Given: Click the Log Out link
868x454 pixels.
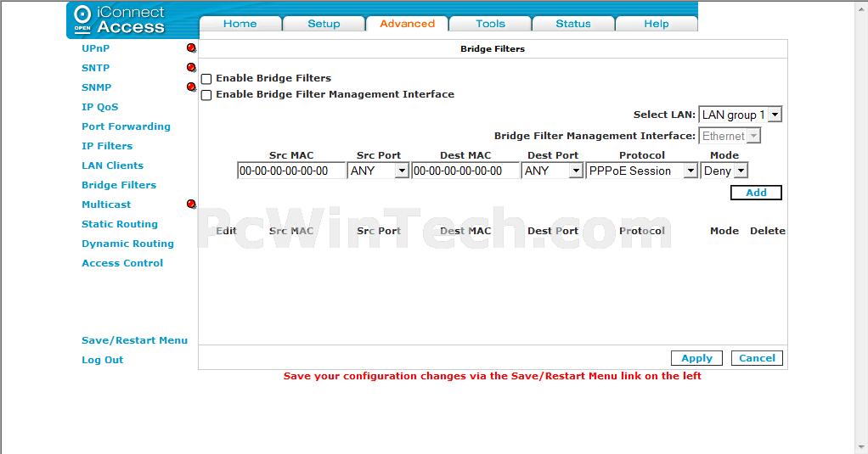Looking at the screenshot, I should 103,360.
